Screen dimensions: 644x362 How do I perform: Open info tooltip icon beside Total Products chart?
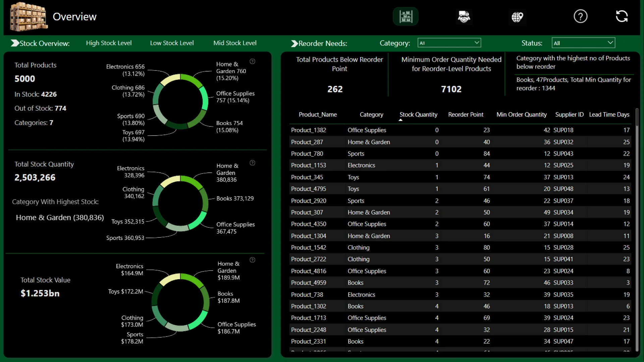tap(253, 61)
